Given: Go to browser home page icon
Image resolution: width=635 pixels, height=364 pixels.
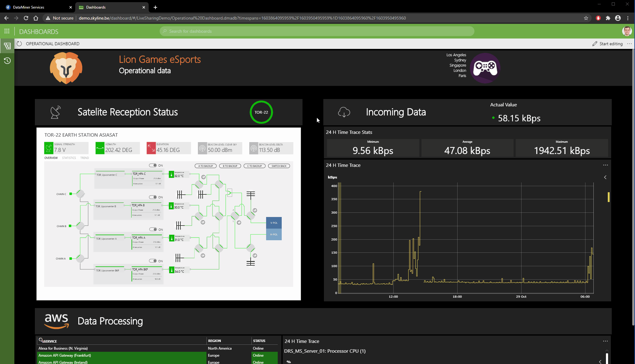Looking at the screenshot, I should 36,18.
